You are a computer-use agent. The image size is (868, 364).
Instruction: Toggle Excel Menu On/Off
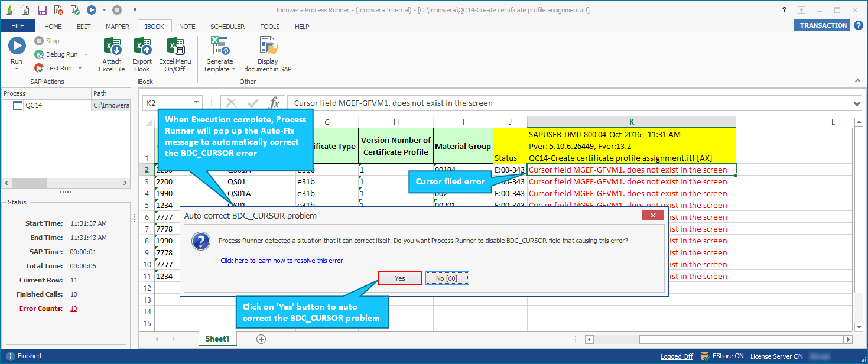175,47
